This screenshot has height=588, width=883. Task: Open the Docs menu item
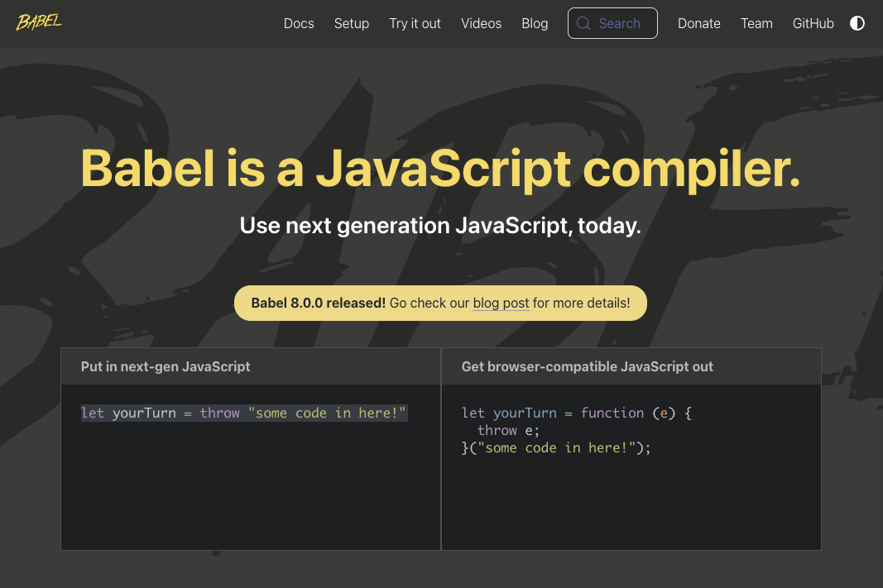(x=299, y=24)
